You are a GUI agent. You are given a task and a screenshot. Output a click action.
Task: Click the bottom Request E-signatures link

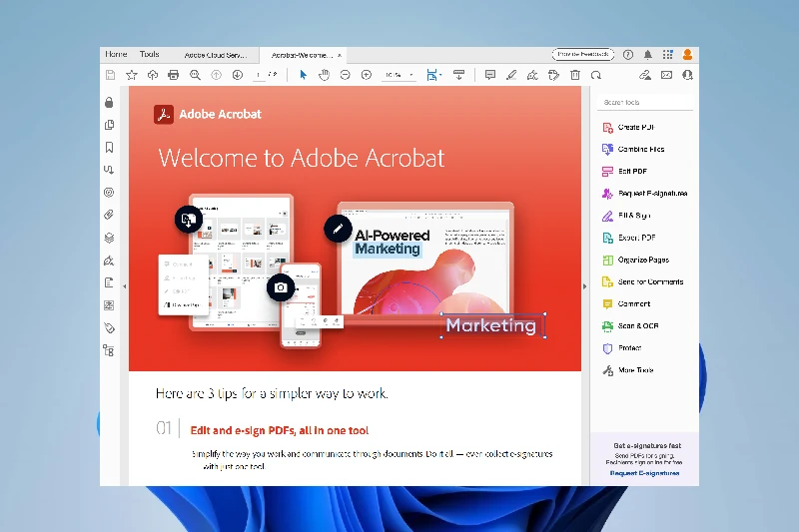(644, 473)
